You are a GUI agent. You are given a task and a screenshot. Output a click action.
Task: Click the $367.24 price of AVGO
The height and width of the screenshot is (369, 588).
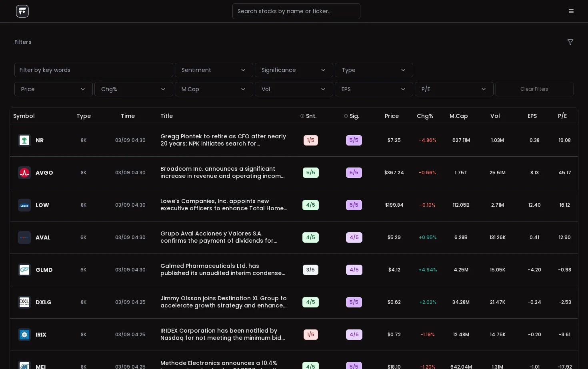click(394, 173)
